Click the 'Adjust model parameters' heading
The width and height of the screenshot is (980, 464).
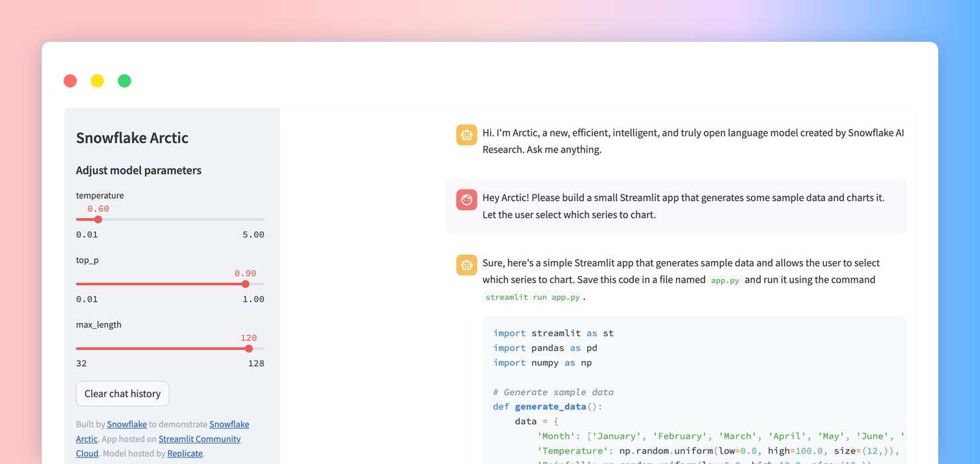coord(139,170)
